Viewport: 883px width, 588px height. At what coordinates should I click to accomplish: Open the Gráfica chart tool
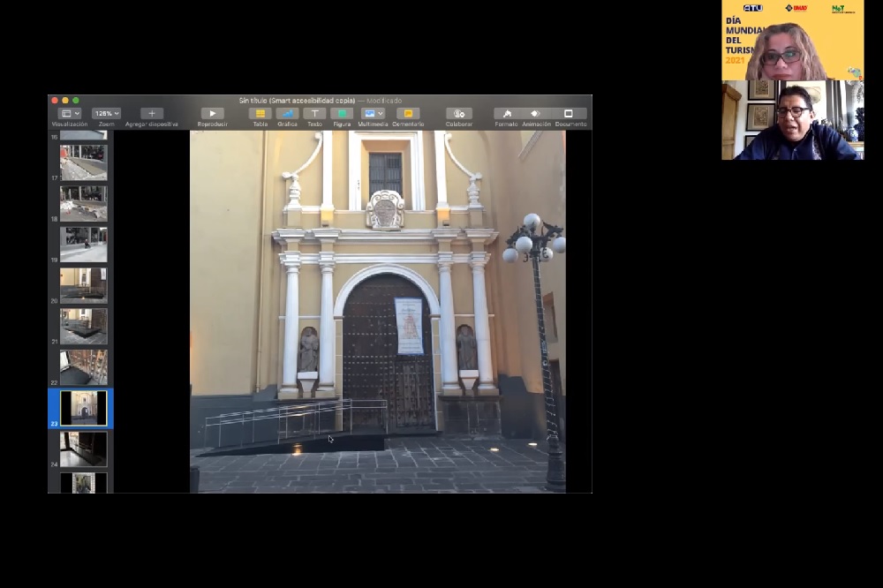(x=287, y=114)
